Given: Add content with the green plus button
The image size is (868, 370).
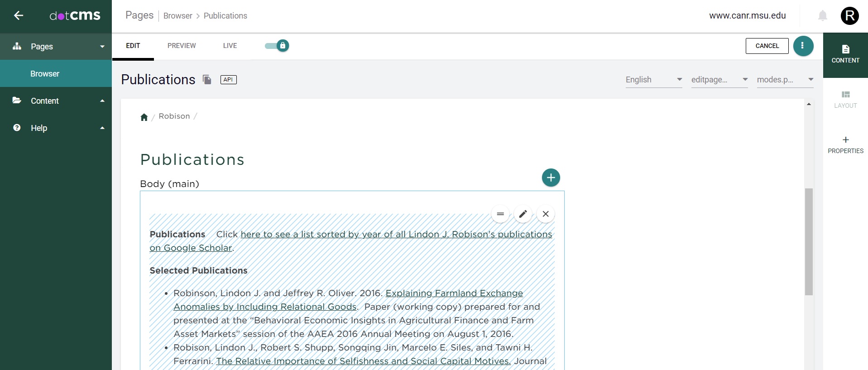Looking at the screenshot, I should click(x=551, y=178).
